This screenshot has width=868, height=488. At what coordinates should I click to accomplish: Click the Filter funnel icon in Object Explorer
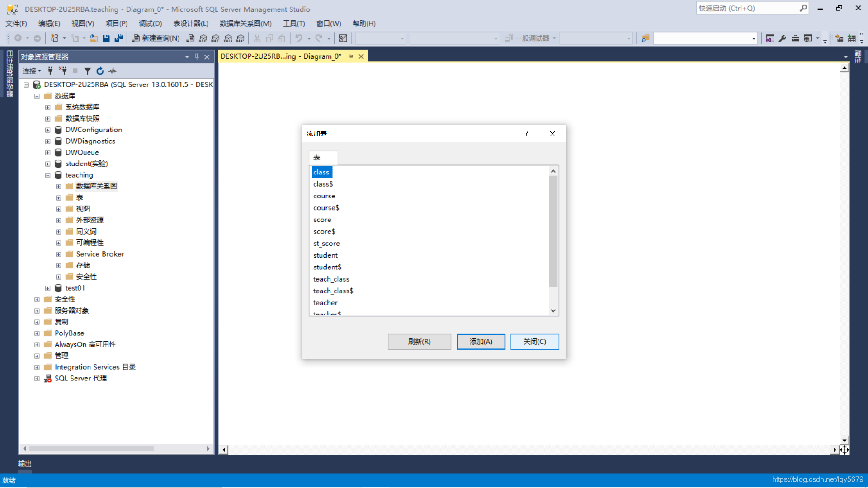[x=88, y=71]
